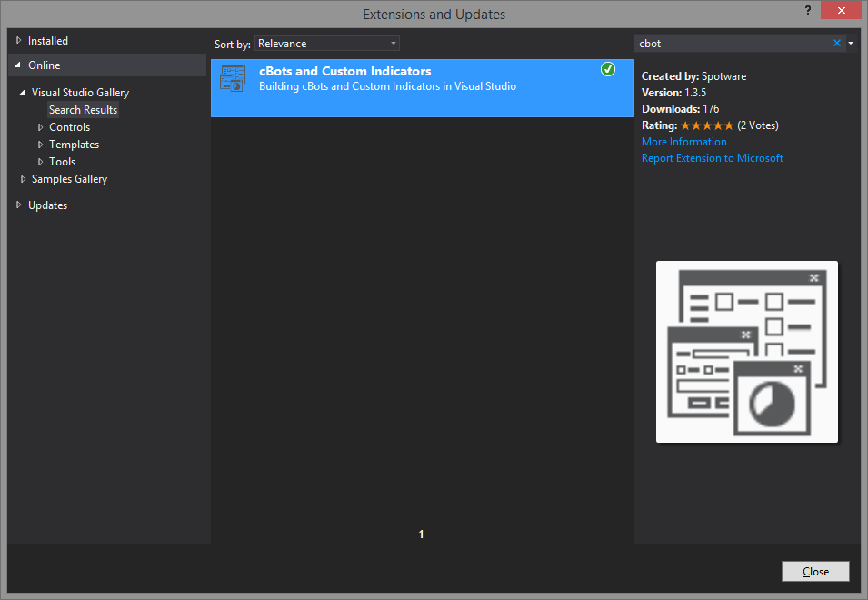Expand the Samples Gallery node
The height and width of the screenshot is (600, 868).
click(23, 179)
